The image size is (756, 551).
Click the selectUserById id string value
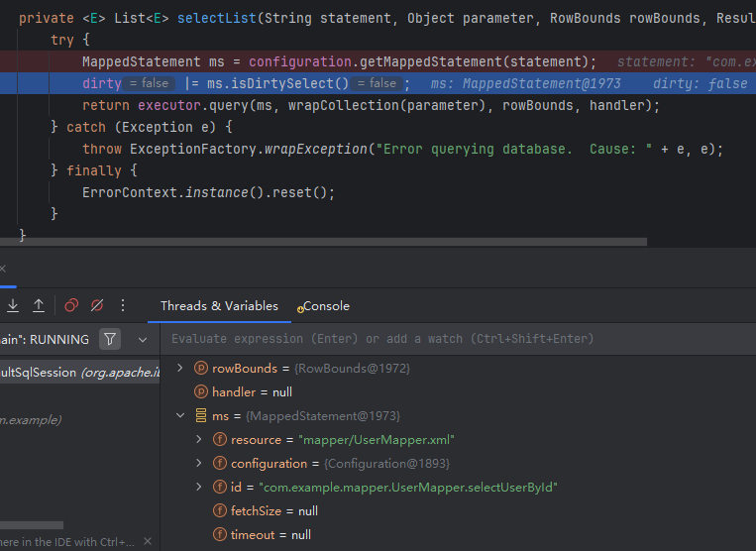coord(408,488)
